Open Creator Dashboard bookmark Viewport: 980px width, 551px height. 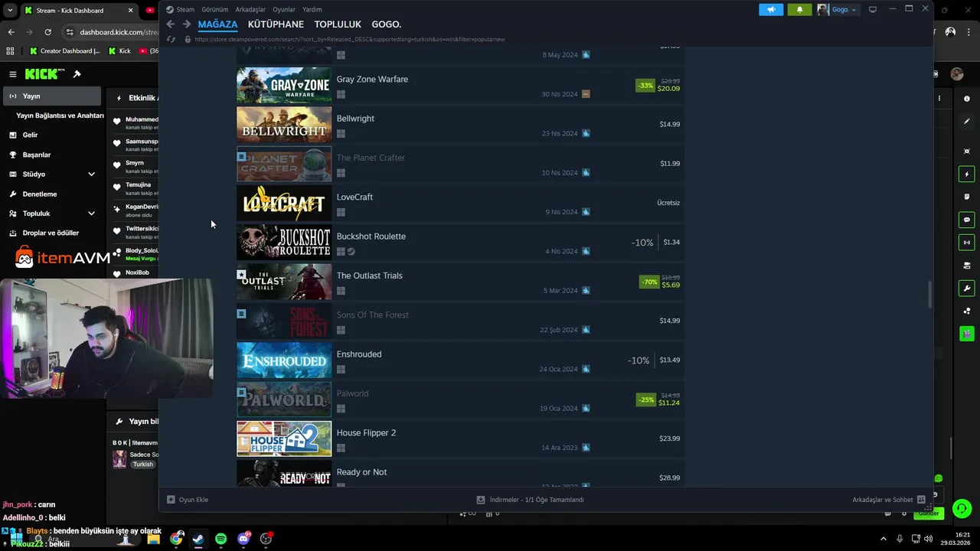click(x=64, y=51)
